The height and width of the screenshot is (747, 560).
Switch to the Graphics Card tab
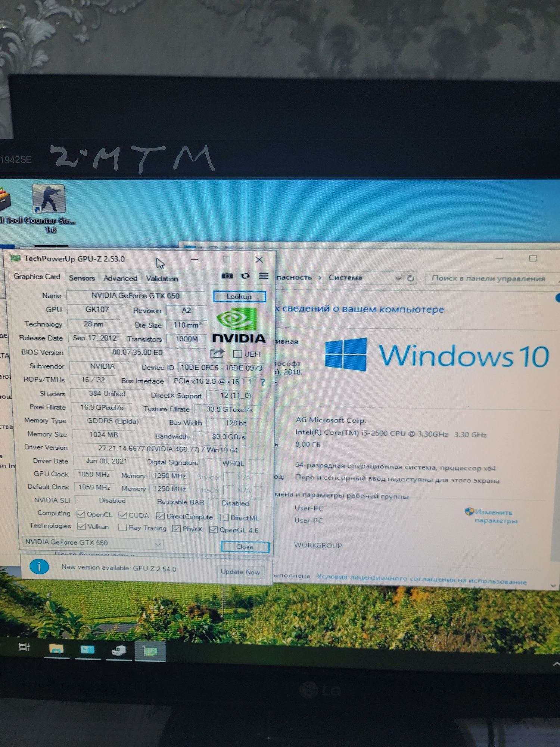(37, 276)
